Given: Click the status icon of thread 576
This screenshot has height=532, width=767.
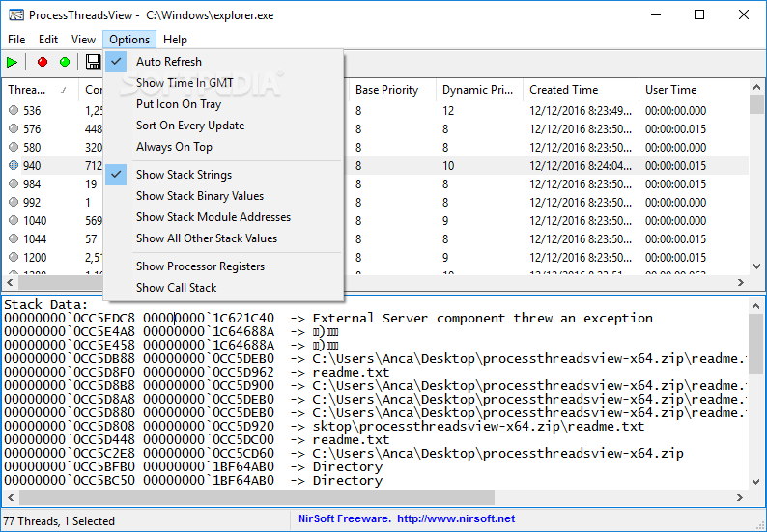Looking at the screenshot, I should (x=14, y=129).
